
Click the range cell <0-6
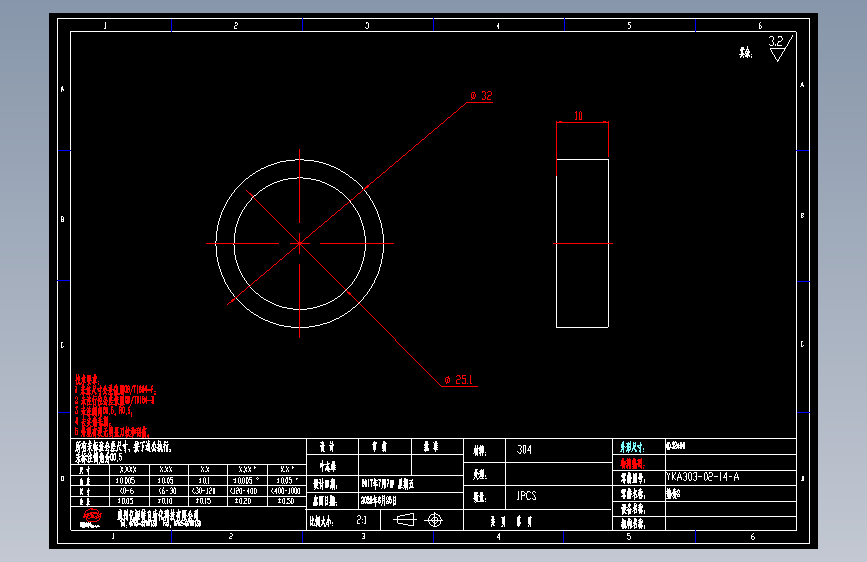click(x=126, y=491)
